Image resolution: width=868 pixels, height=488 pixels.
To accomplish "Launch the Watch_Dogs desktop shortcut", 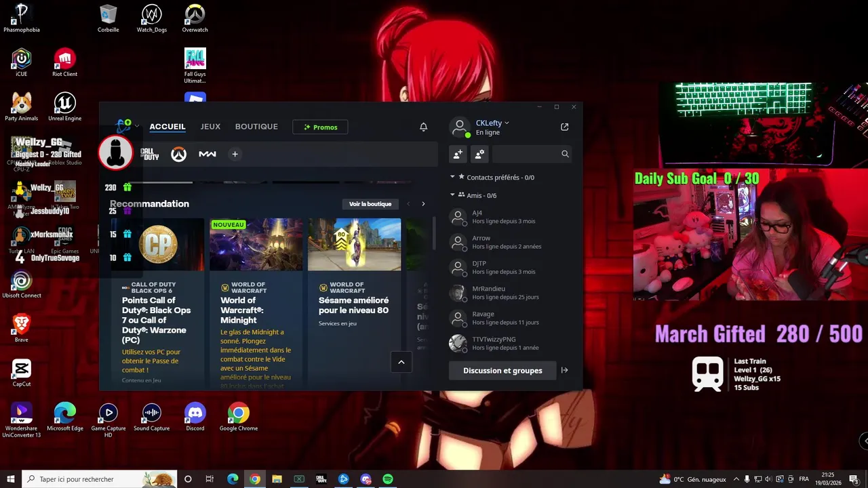I will (152, 18).
